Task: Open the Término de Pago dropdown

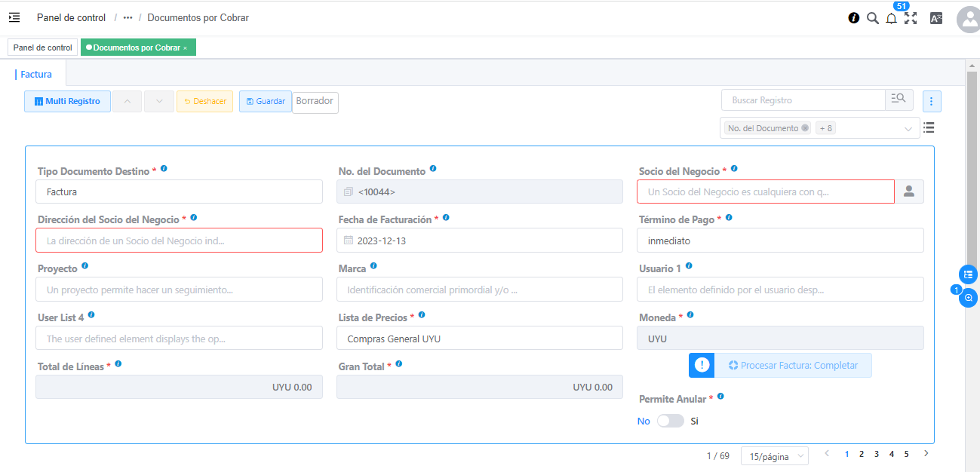Action: click(780, 241)
